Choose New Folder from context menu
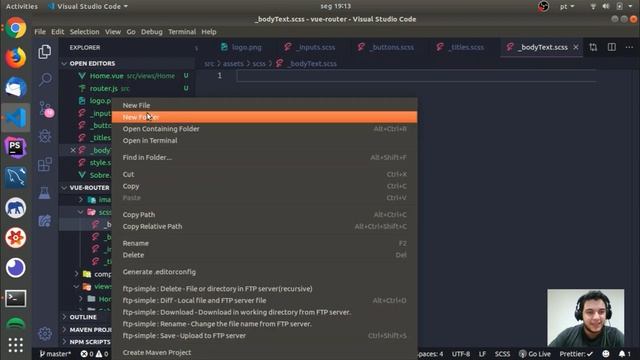Viewport: 640px width, 360px height. [x=264, y=117]
